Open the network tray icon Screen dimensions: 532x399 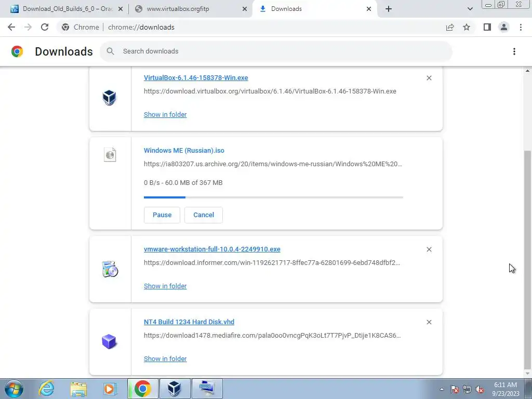click(x=467, y=389)
